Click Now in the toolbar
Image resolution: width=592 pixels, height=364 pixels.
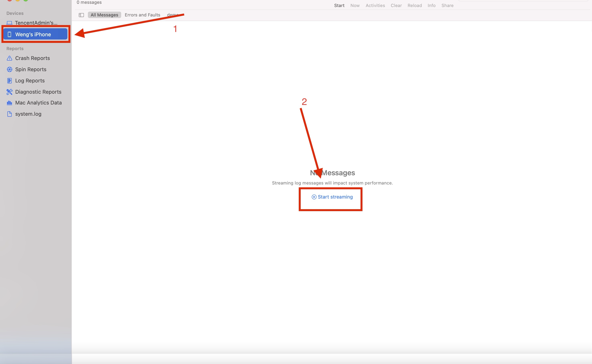[354, 5]
